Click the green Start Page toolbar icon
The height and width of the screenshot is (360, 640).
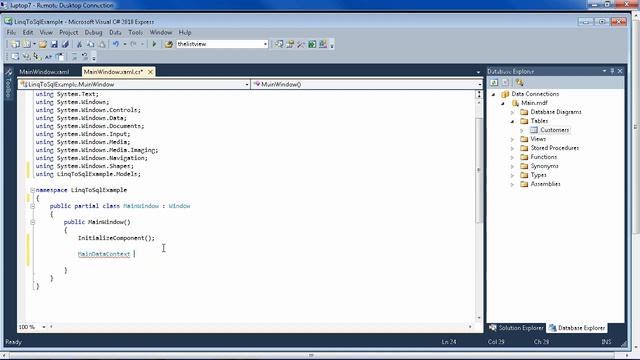pyautogui.click(x=312, y=44)
